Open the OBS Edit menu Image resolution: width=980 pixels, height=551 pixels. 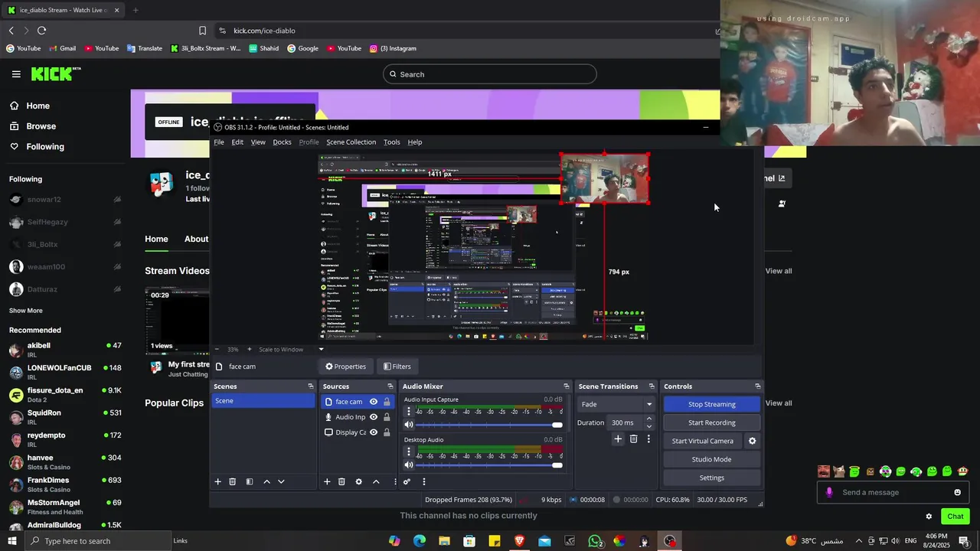(237, 142)
